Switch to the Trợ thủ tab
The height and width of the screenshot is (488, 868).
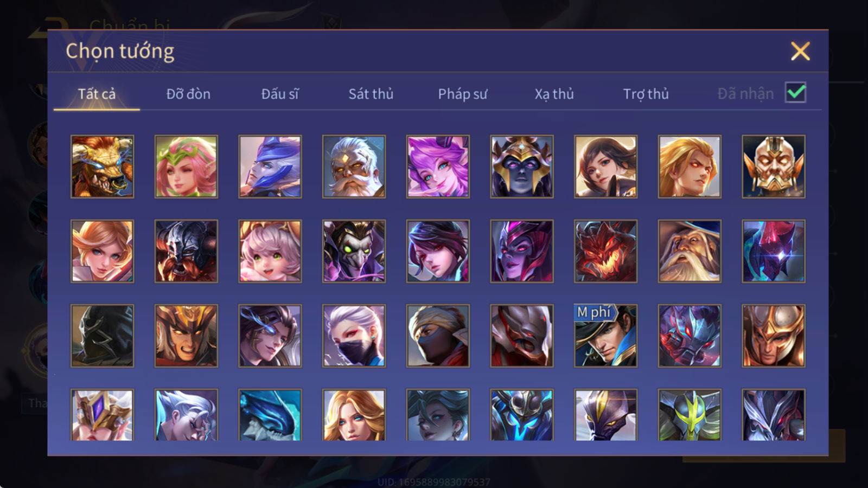(646, 94)
